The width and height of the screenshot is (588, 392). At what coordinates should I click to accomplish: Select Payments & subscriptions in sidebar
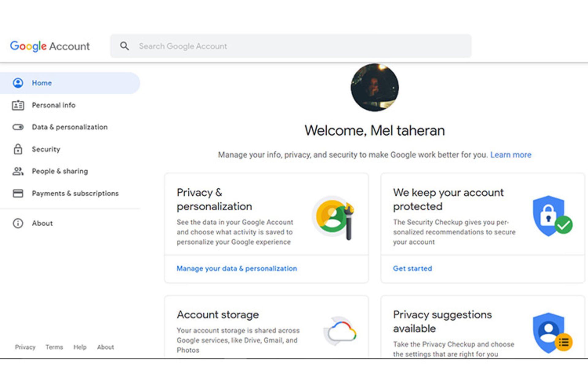pyautogui.click(x=75, y=193)
